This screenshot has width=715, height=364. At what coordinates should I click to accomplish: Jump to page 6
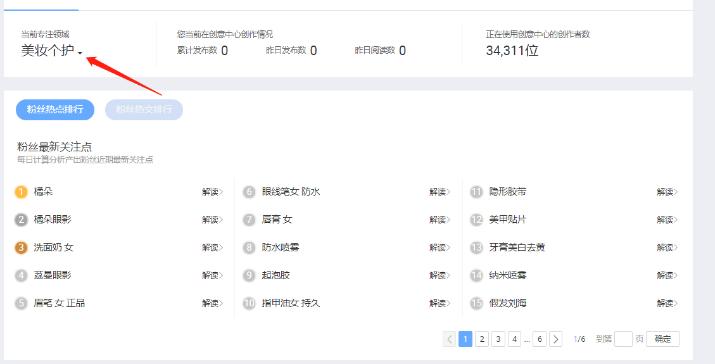coord(539,339)
